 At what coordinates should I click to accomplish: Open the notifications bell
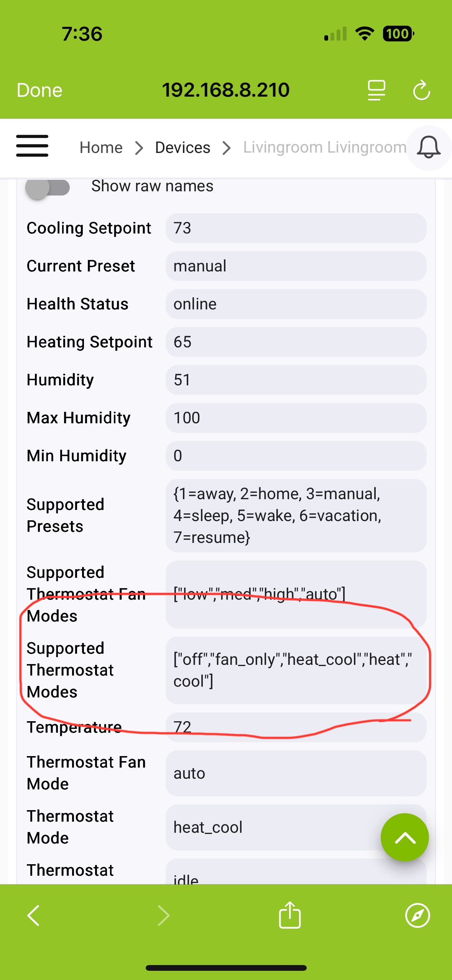click(x=428, y=148)
